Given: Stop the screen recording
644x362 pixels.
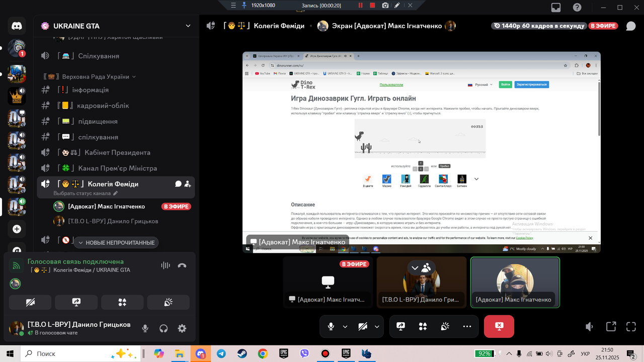Looking at the screenshot, I should pyautogui.click(x=372, y=5).
